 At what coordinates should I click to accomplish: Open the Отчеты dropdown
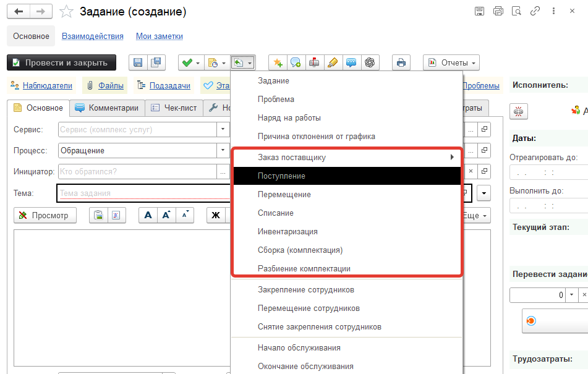[x=451, y=62]
